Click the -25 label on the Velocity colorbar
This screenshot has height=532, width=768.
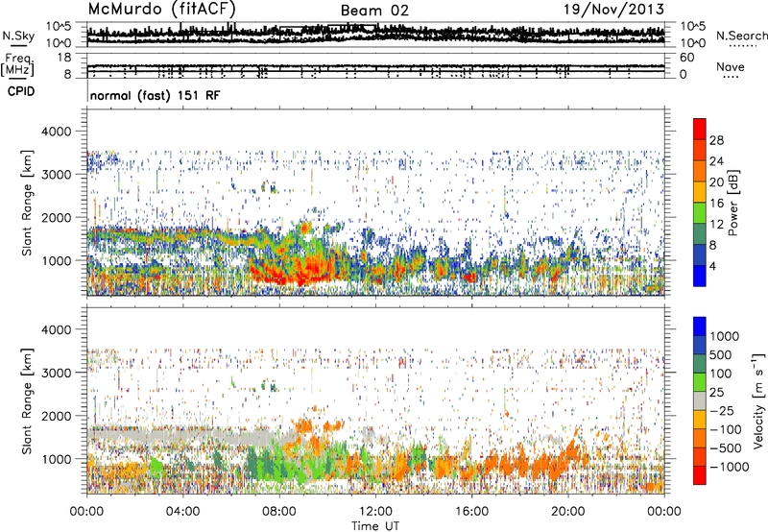point(722,410)
